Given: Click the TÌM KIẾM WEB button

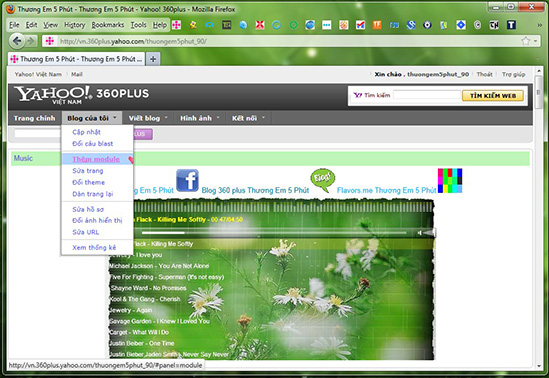Looking at the screenshot, I should tap(493, 96).
